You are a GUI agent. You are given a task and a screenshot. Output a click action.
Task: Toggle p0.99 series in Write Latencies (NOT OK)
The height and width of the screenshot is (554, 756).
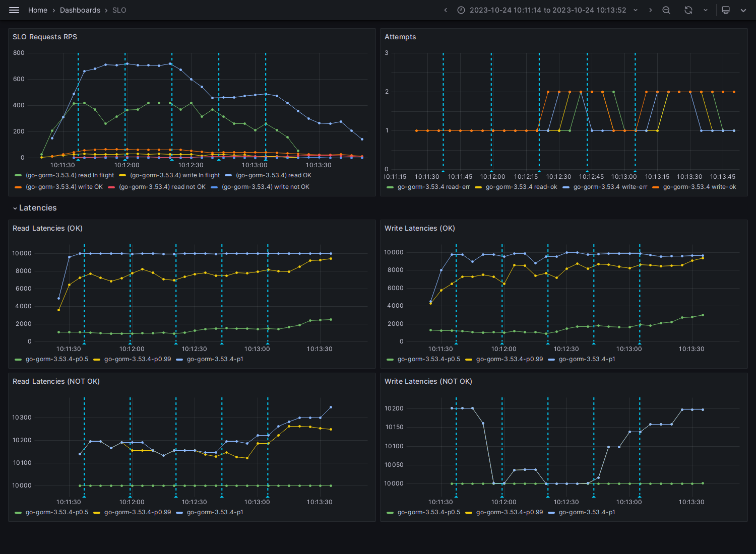510,512
